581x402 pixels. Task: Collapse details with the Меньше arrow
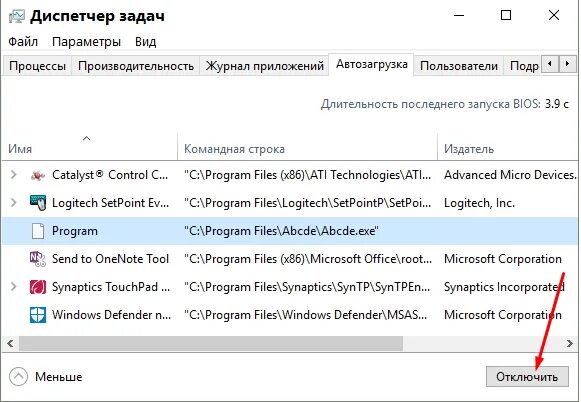[x=18, y=377]
